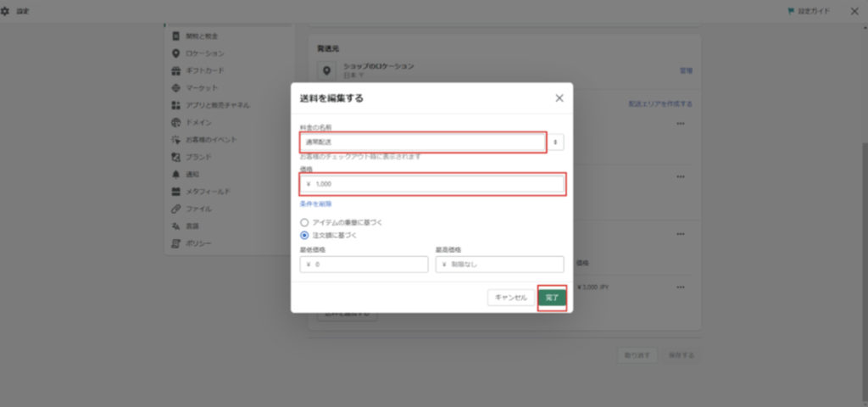Click the 設定ガイド flag icon
This screenshot has height=407, width=868.
point(792,11)
